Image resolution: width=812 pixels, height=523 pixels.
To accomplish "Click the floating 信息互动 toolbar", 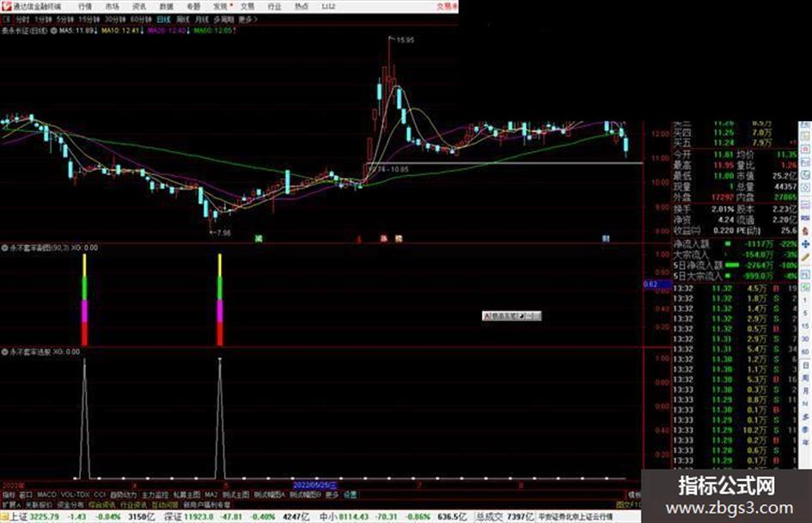I will click(511, 316).
